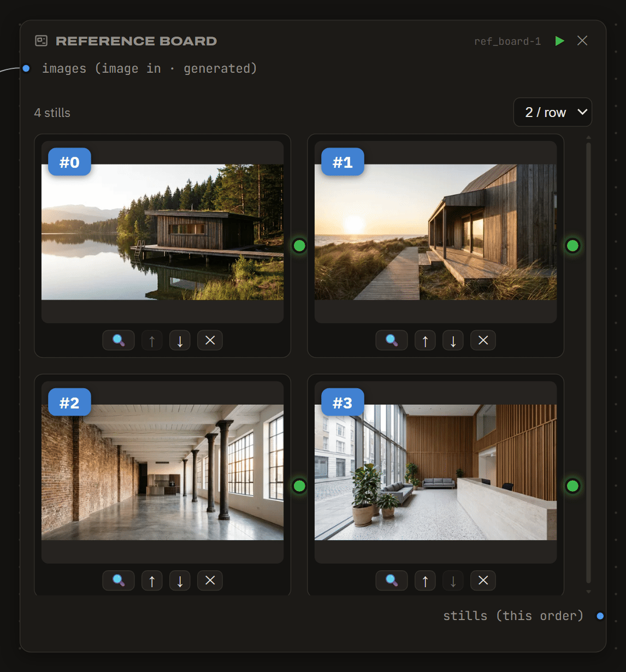Move still #0 down one position
Viewport: 626px width, 672px height.
click(x=180, y=340)
